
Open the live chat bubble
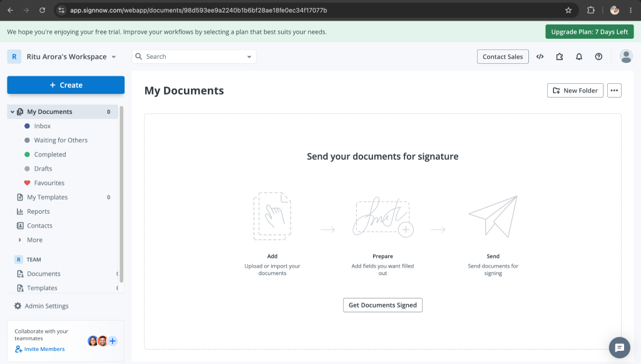point(619,348)
